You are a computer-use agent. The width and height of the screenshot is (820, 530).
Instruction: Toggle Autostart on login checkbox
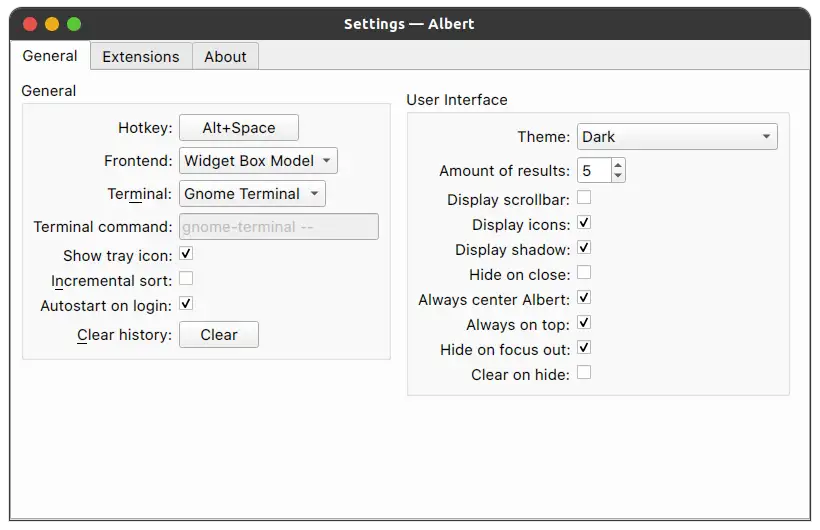(186, 303)
